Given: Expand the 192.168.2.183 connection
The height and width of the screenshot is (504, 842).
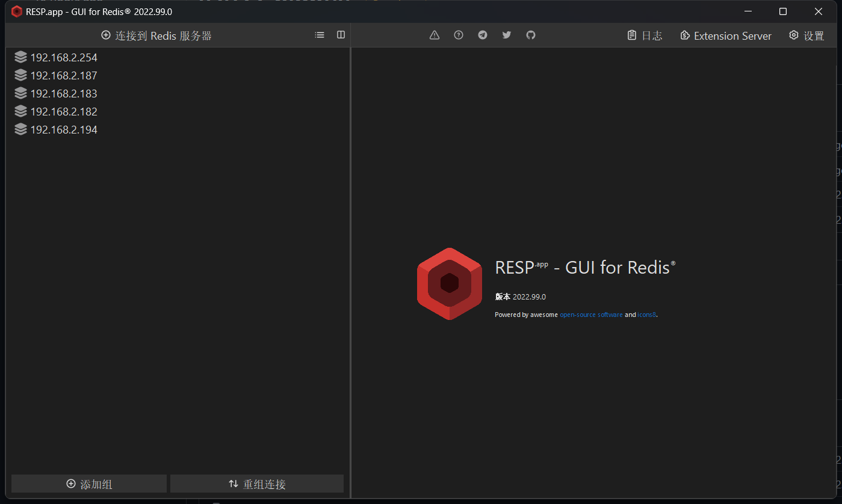Looking at the screenshot, I should pos(63,94).
